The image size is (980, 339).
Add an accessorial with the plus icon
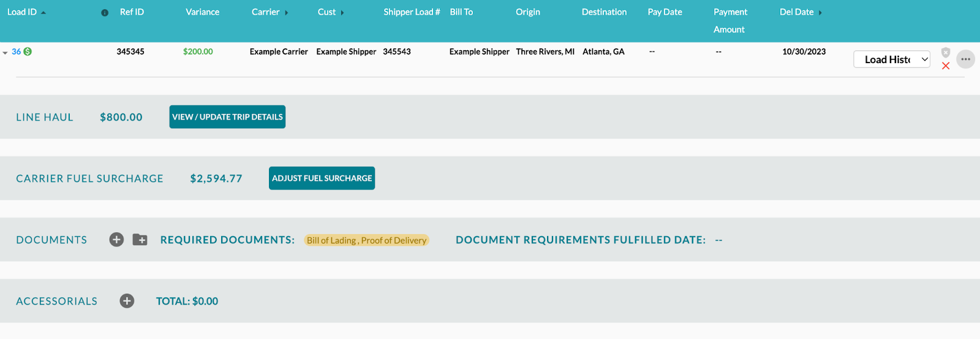coord(127,301)
